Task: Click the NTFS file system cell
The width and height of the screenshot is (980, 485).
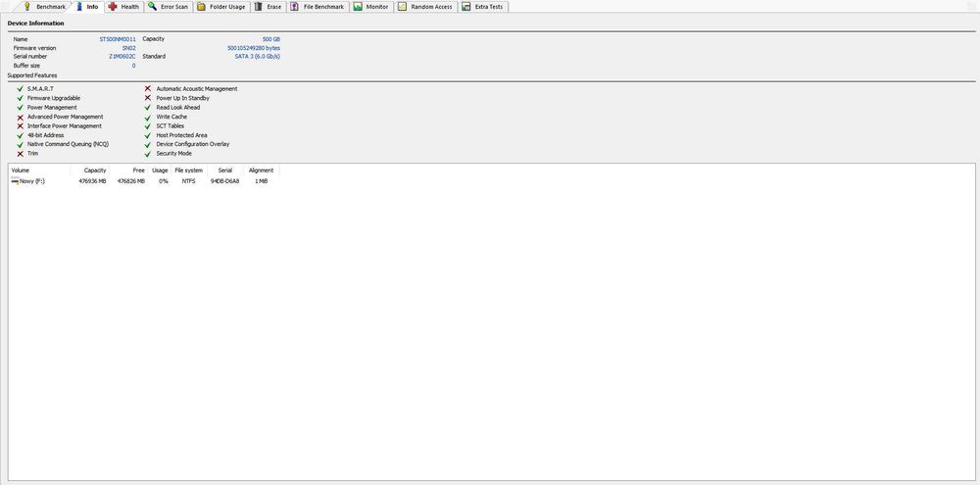Action: 189,181
